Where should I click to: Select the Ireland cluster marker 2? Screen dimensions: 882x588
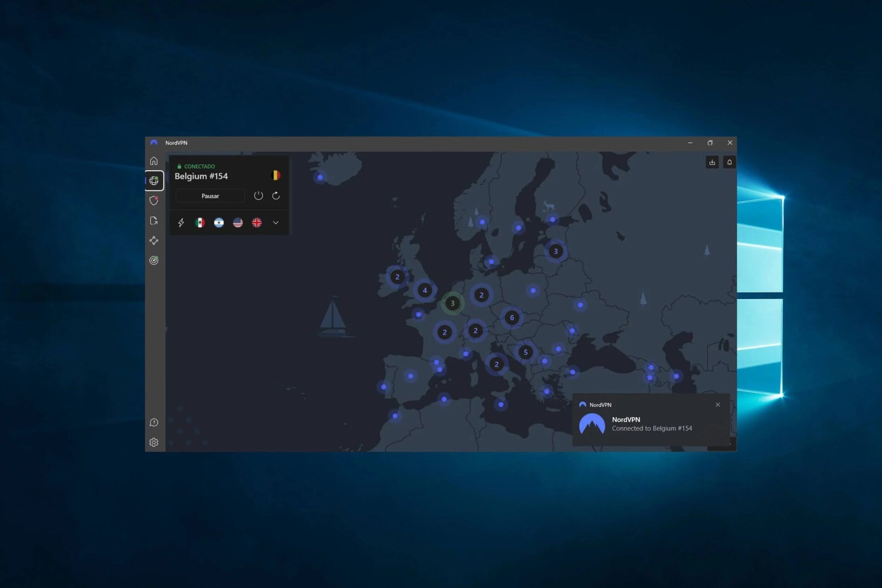[397, 277]
